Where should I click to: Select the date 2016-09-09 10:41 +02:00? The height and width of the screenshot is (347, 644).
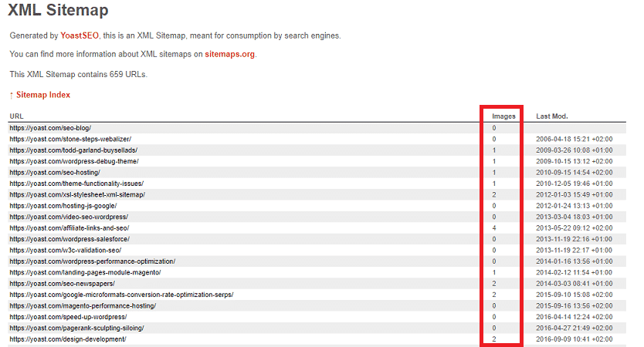[x=575, y=339]
